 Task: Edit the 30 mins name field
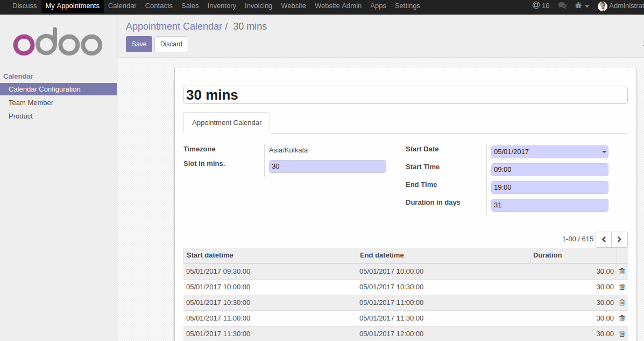[405, 95]
